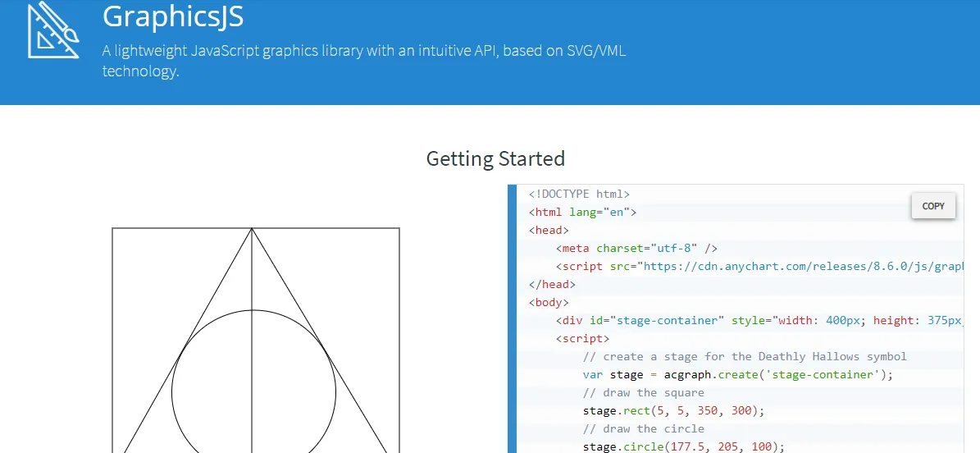Click the 'A lightweight JavaScript graphics library' tagline
Image resolution: width=980 pixels, height=453 pixels.
click(x=364, y=61)
